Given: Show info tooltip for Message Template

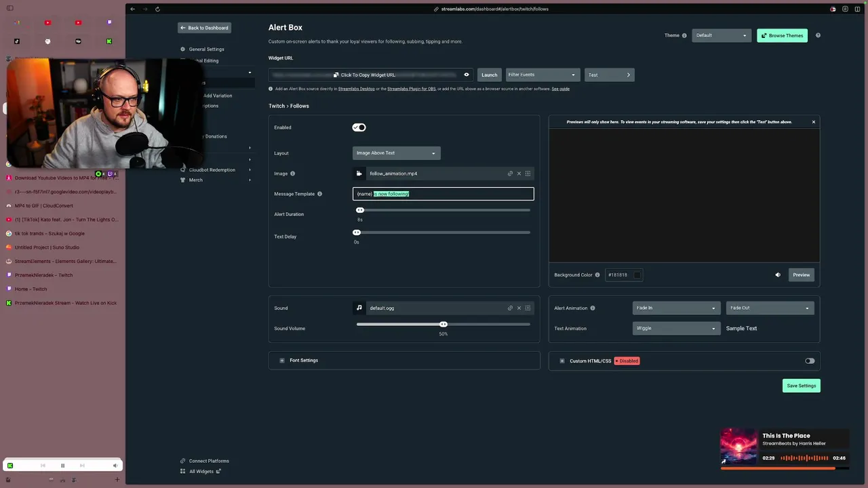Looking at the screenshot, I should (x=319, y=194).
